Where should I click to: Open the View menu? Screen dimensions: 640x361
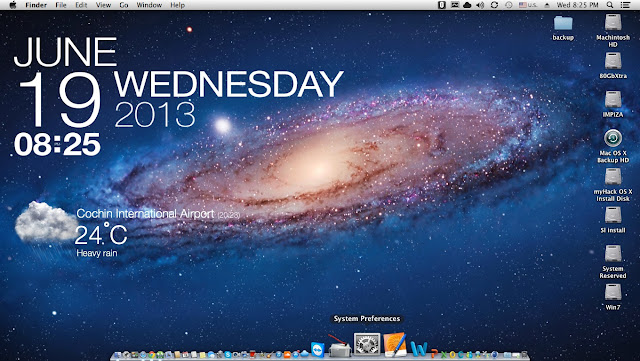[103, 5]
